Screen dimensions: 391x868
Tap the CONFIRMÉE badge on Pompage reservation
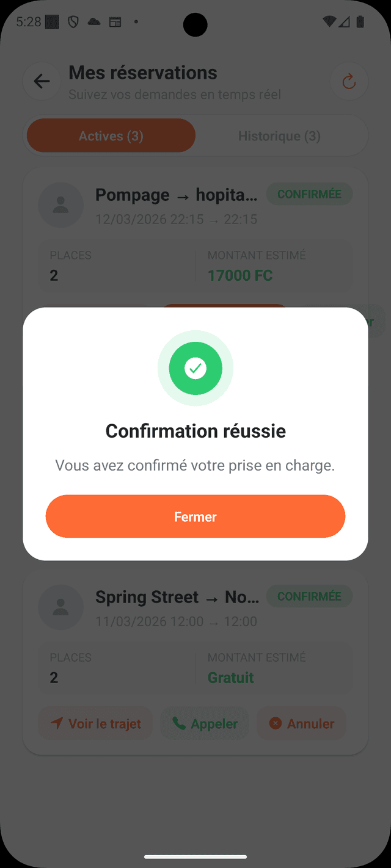(x=309, y=194)
